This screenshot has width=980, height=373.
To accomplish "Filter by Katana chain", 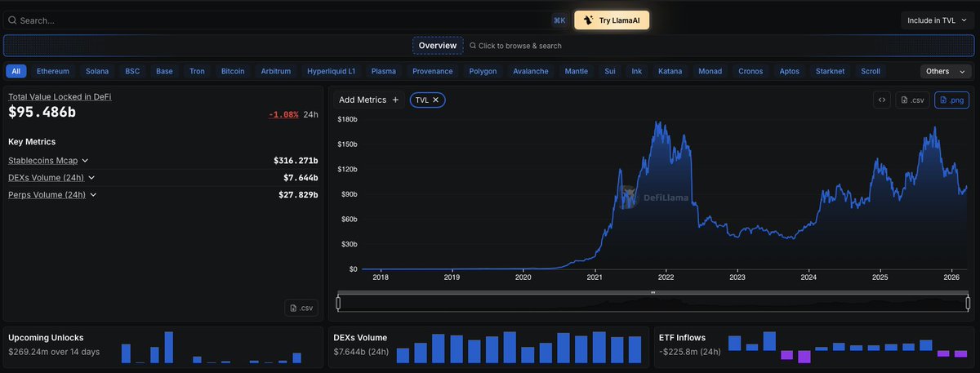I will tap(670, 71).
